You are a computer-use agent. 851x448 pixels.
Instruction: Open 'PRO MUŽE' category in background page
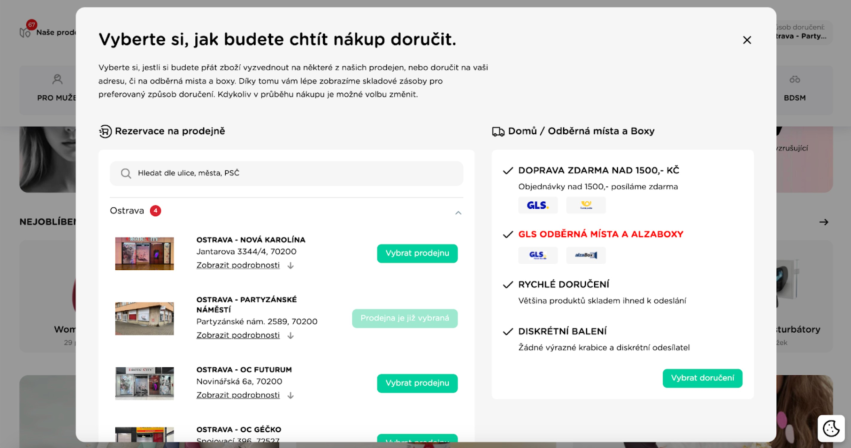pos(56,98)
